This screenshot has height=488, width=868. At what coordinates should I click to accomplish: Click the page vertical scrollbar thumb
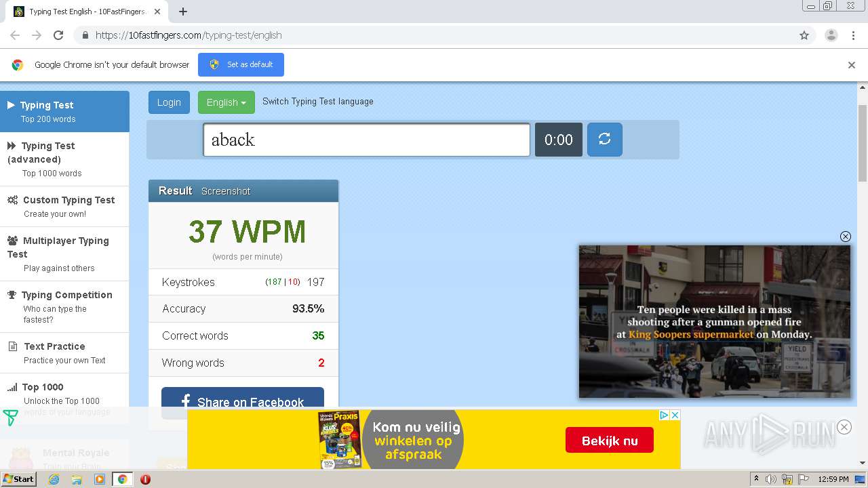(x=863, y=143)
